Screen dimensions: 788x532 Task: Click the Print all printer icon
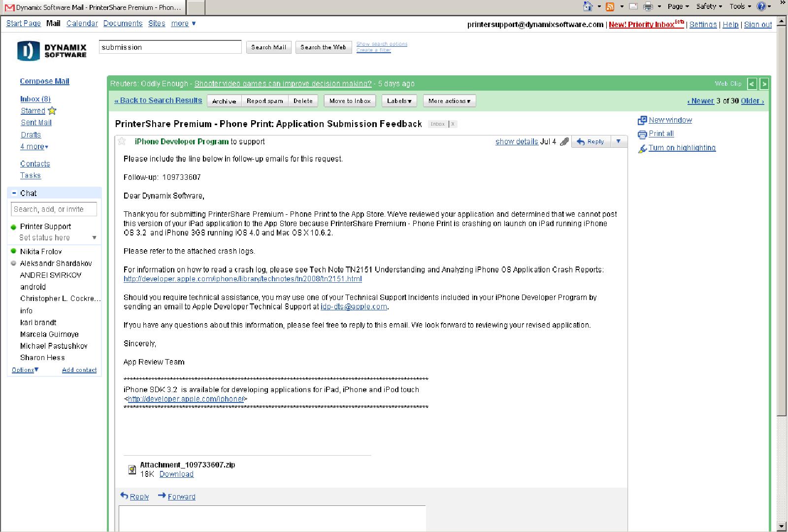pos(642,134)
